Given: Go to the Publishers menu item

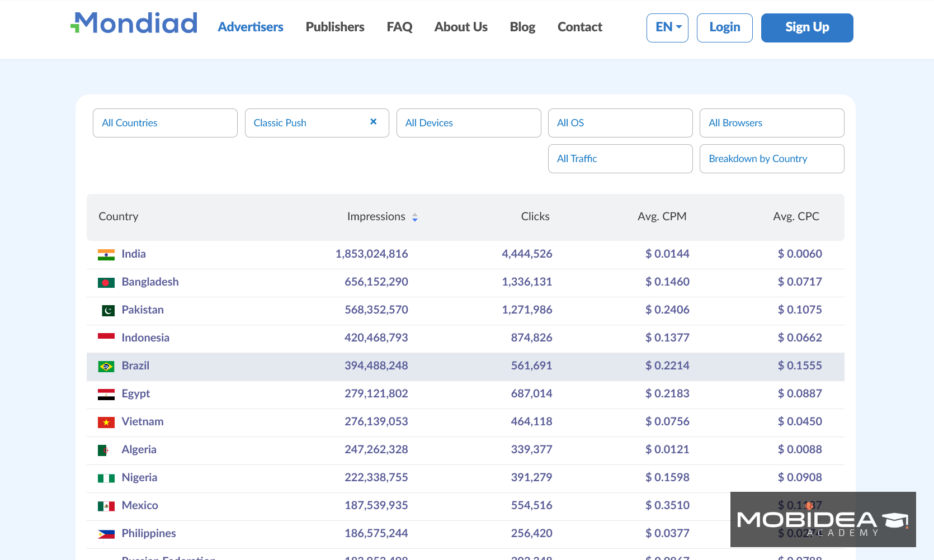Looking at the screenshot, I should [x=335, y=27].
